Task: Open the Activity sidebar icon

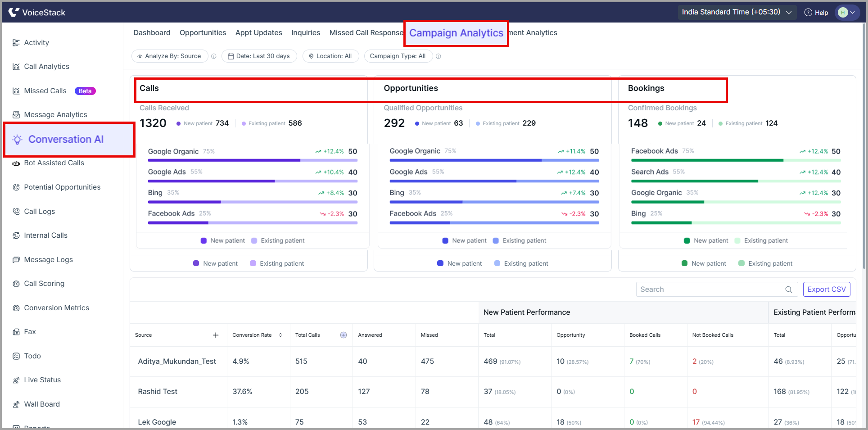Action: 16,43
